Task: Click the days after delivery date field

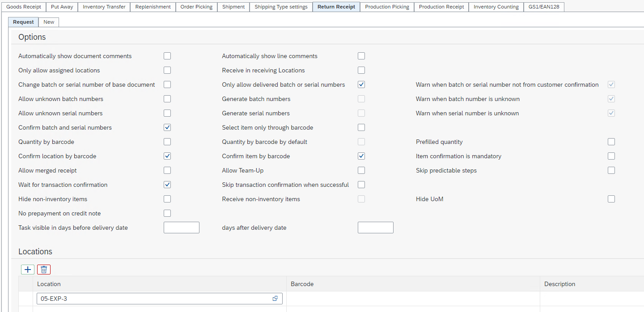Action: pos(376,228)
